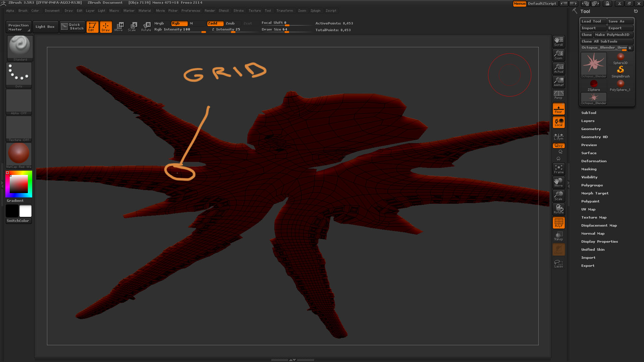Open the Polypaint subpalette
644x362 pixels.
point(590,201)
